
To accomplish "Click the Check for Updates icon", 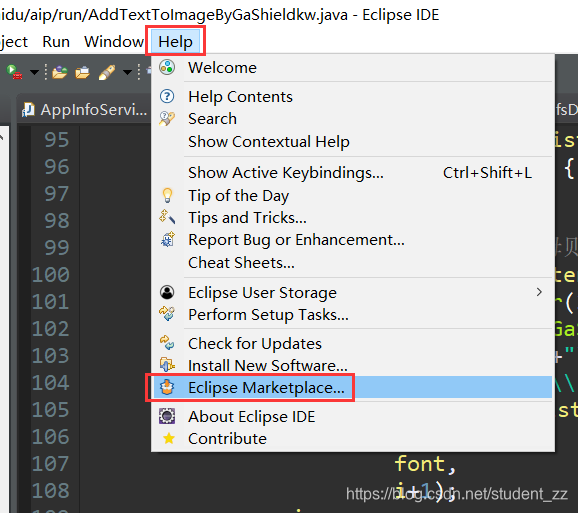I will 167,343.
